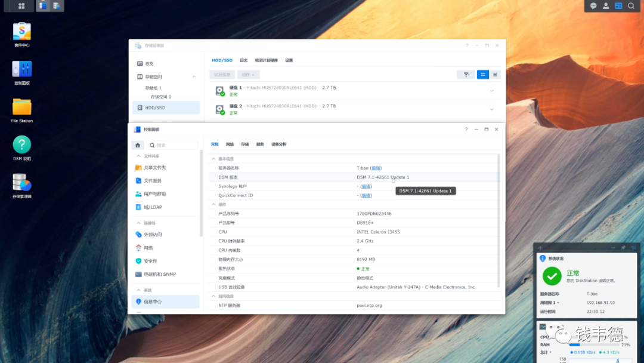
Task: Click Control Panel home icon
Action: [138, 145]
